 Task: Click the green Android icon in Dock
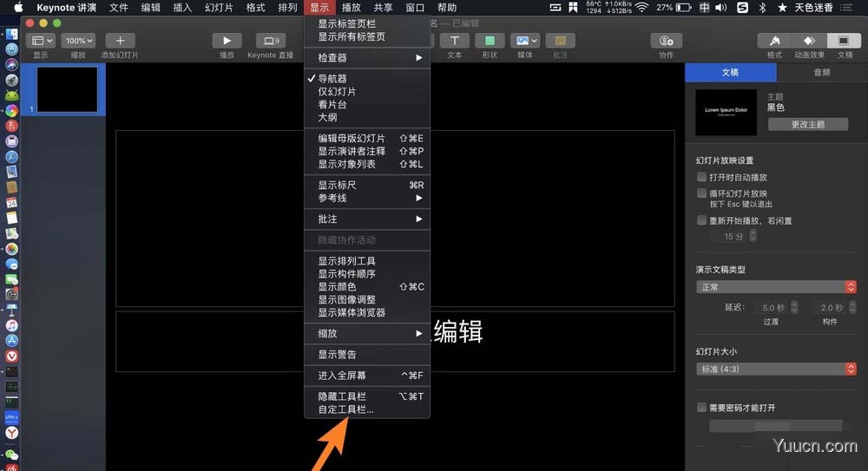tap(11, 95)
